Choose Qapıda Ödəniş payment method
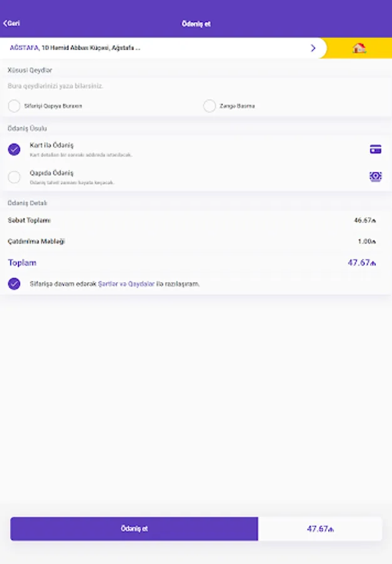The height and width of the screenshot is (564, 392). point(14,177)
